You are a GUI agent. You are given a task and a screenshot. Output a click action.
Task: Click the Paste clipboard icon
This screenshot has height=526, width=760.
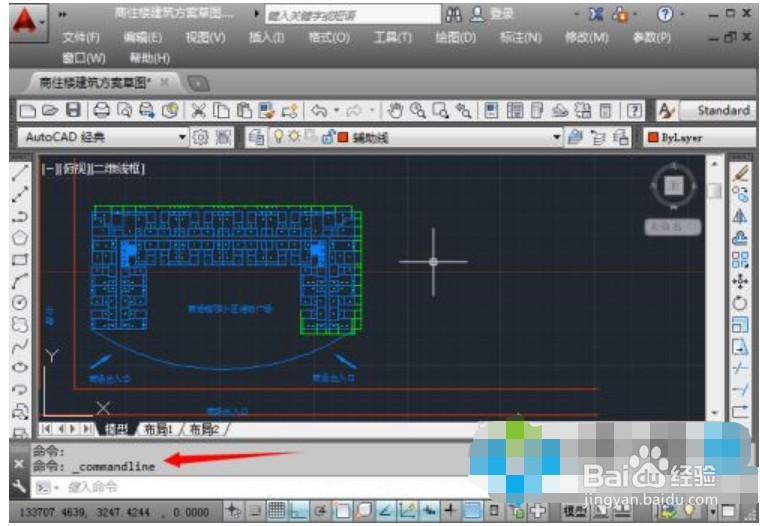244,111
